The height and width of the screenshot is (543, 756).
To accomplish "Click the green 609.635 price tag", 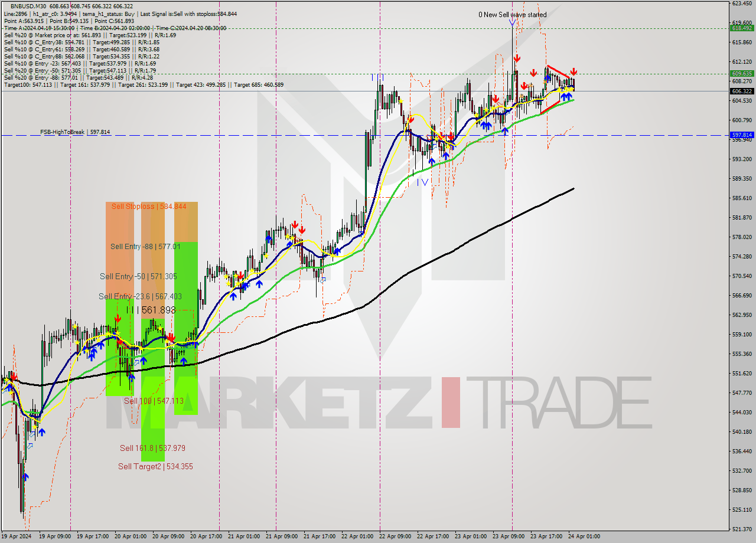I will coord(742,74).
